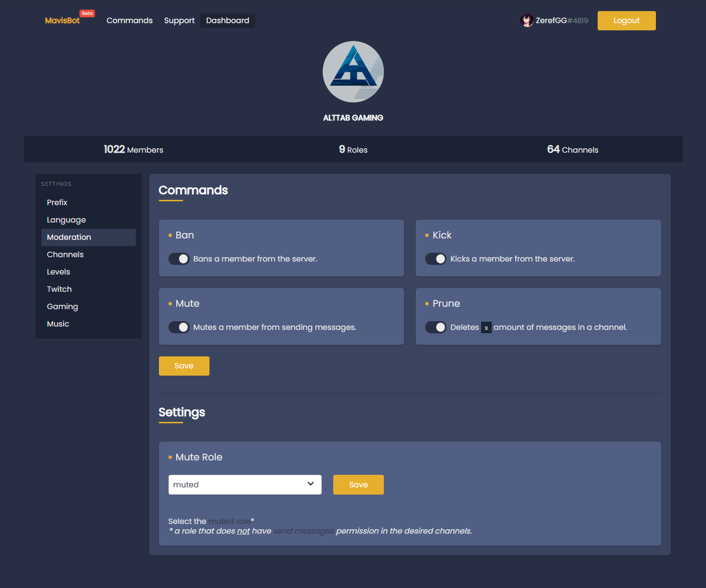Screen dimensions: 706x588
Task: Save the selected Mute Role
Action: click(358, 484)
